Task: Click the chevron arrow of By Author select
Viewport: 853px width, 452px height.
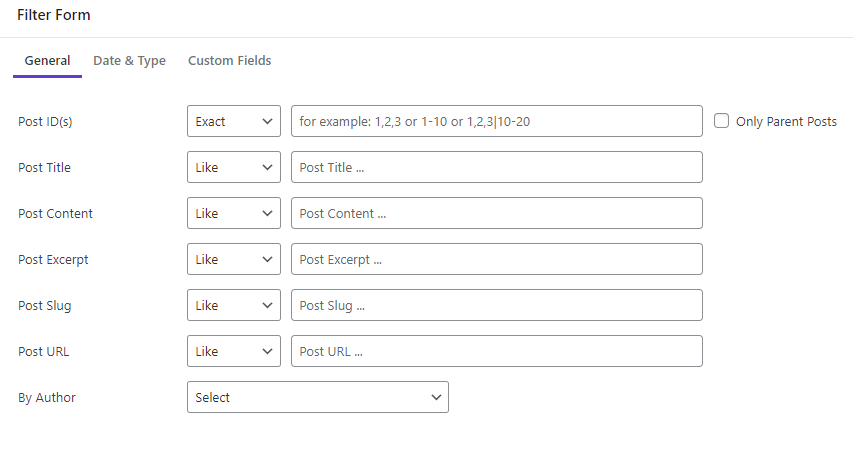Action: (436, 398)
